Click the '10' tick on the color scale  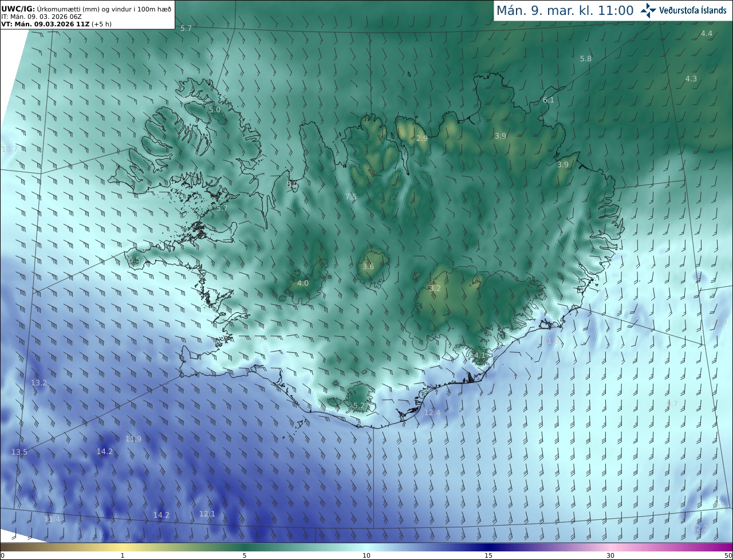(366, 555)
